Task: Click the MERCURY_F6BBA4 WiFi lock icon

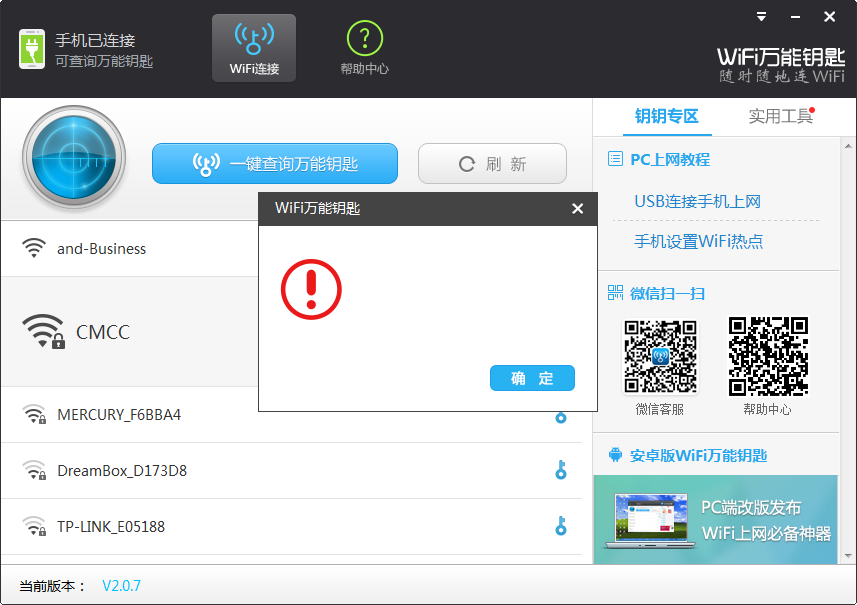Action: pyautogui.click(x=34, y=415)
